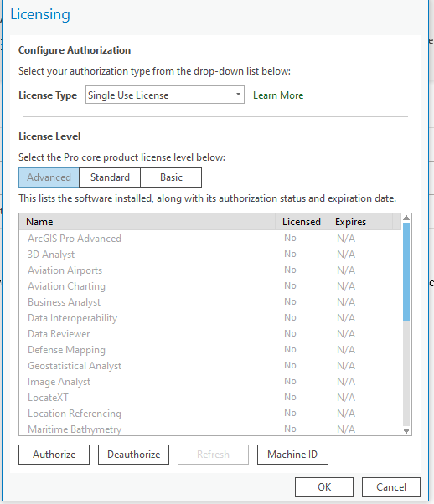Click the scroll down arrow of license list

click(406, 430)
